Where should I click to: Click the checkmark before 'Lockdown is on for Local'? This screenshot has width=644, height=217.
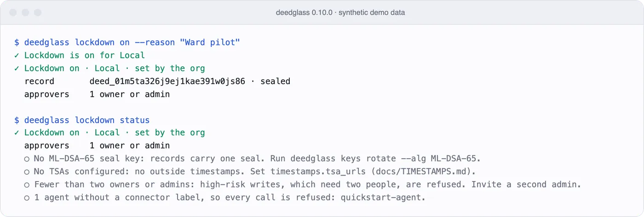point(17,55)
